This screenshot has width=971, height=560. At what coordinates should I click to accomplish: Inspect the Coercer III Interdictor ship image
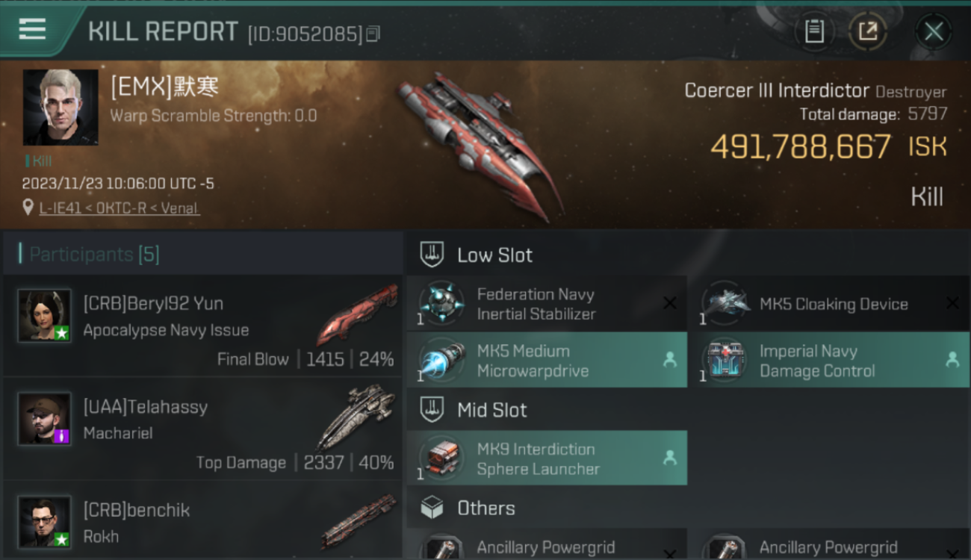[x=478, y=146]
